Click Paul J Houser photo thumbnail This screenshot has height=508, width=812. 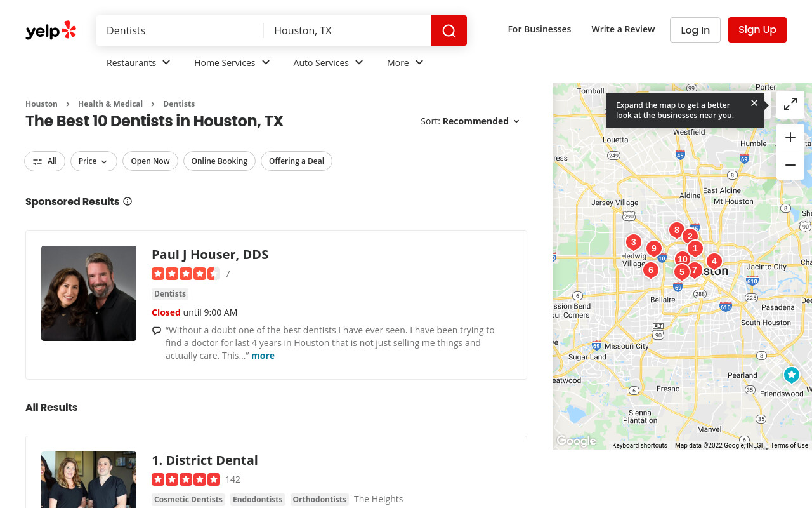[89, 293]
